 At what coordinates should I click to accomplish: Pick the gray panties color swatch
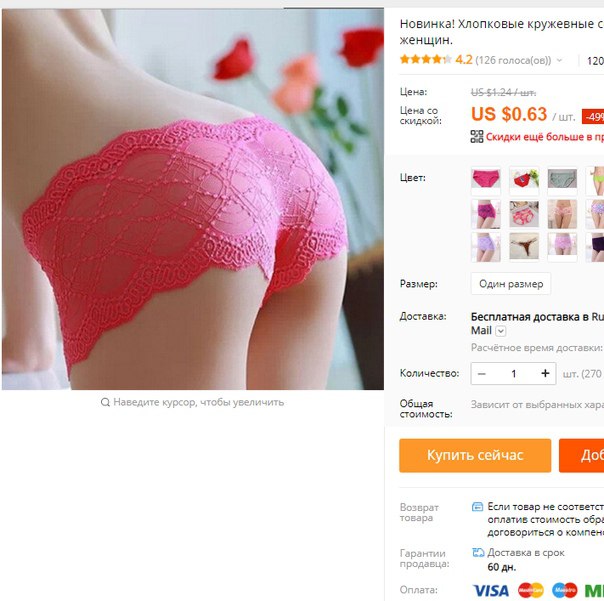562,180
